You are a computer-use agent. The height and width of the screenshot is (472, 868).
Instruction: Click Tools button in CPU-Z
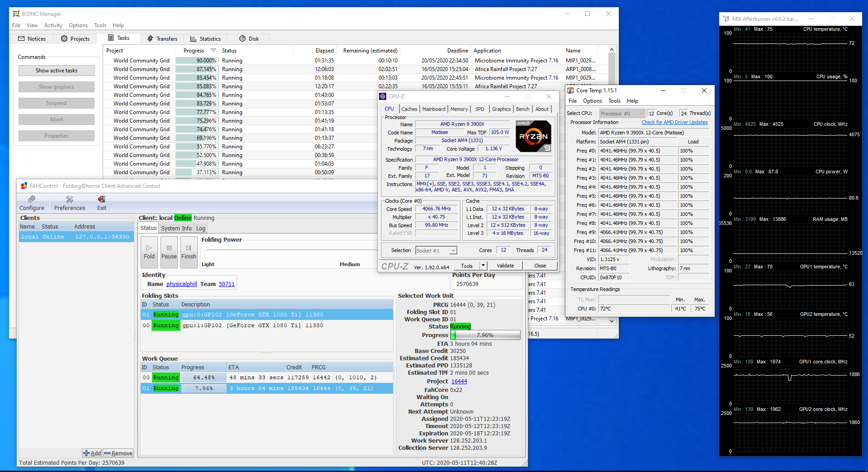pos(467,266)
